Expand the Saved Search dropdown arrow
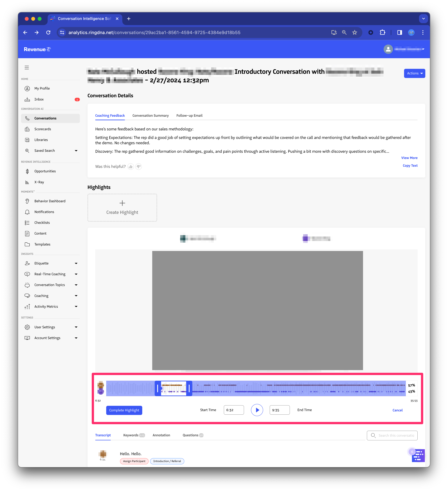This screenshot has width=448, height=491. [x=76, y=151]
